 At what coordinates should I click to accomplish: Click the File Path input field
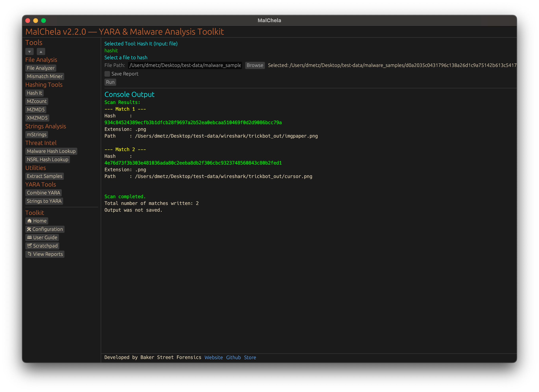point(185,65)
